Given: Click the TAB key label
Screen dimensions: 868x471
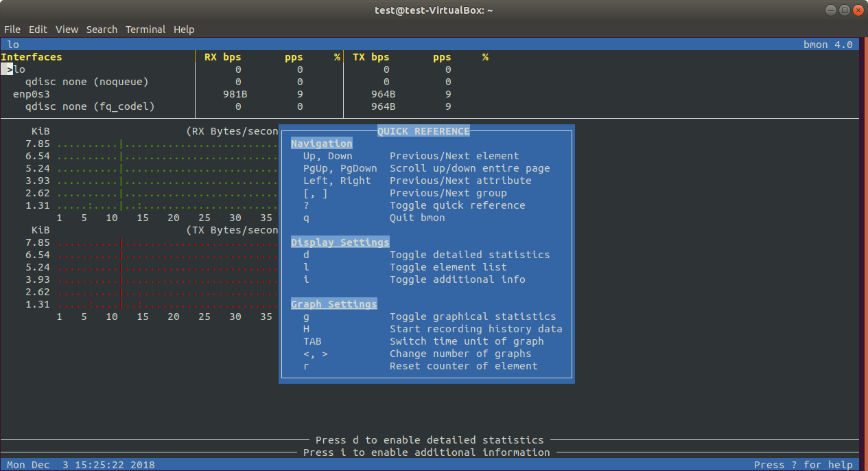Looking at the screenshot, I should click(312, 341).
